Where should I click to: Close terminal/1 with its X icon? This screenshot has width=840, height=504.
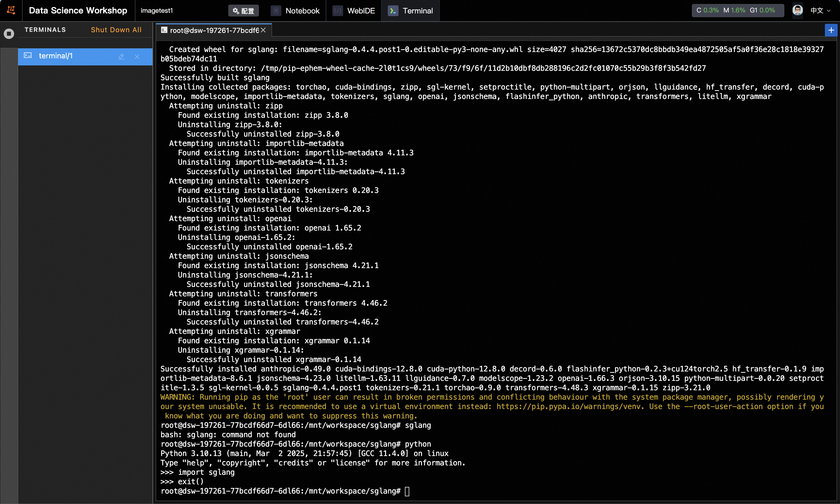[137, 57]
